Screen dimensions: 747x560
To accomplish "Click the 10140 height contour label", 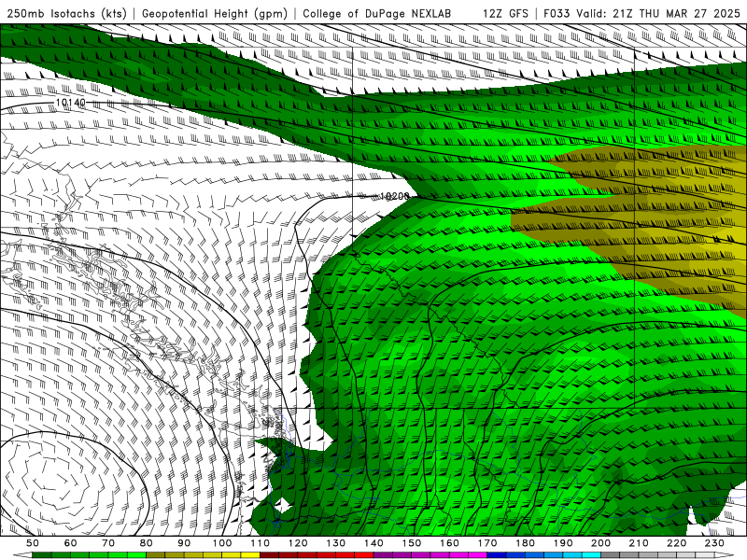I will (x=70, y=103).
